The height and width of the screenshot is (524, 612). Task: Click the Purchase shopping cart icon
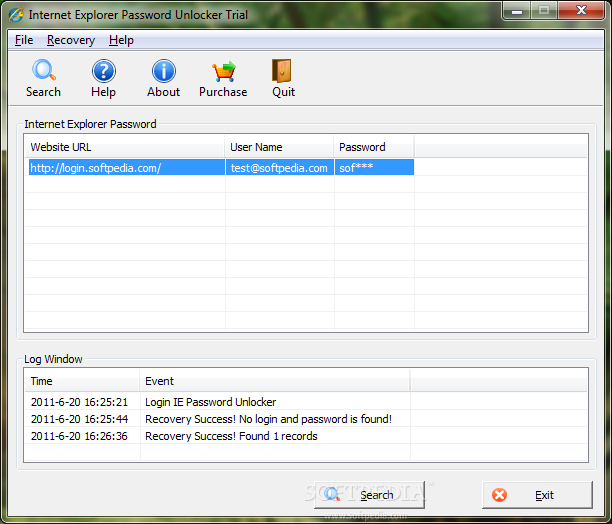point(224,71)
